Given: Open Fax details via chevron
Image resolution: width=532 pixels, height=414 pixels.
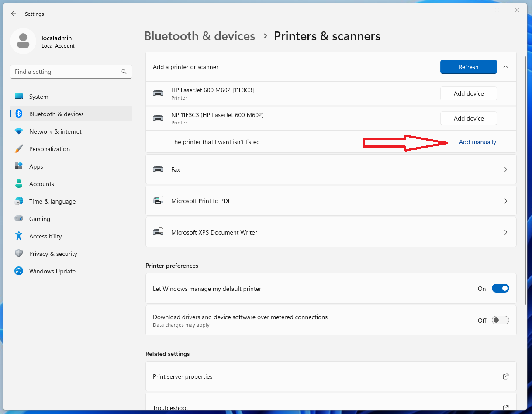Looking at the screenshot, I should tap(506, 169).
